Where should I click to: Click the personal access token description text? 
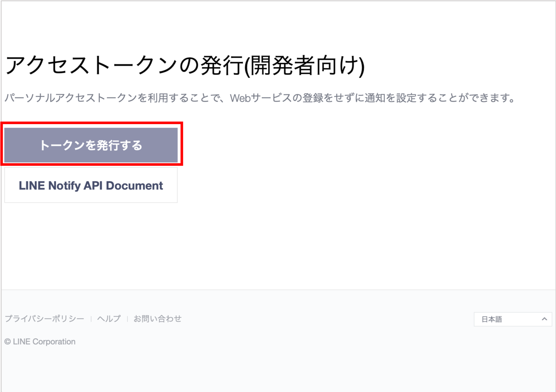point(259,99)
